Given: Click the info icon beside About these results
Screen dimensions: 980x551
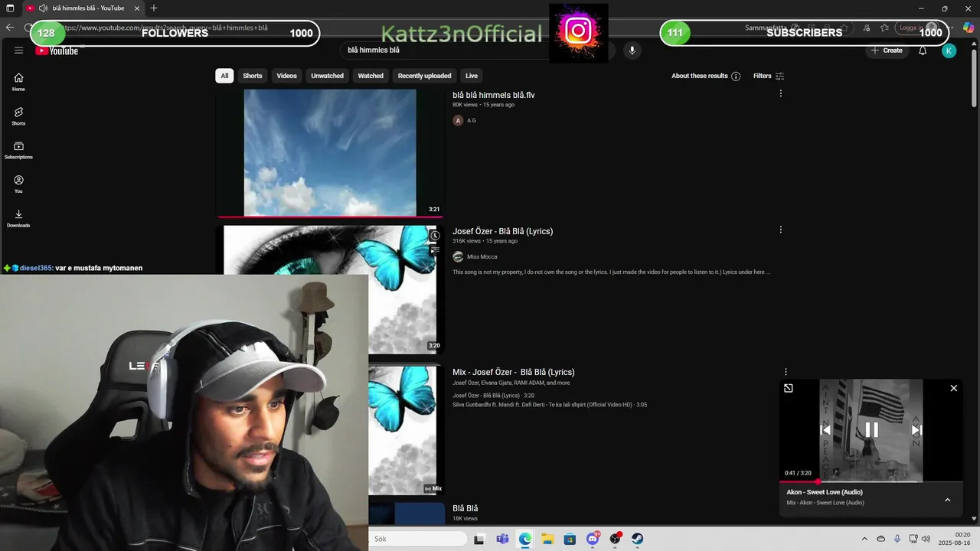Looking at the screenshot, I should coord(736,76).
